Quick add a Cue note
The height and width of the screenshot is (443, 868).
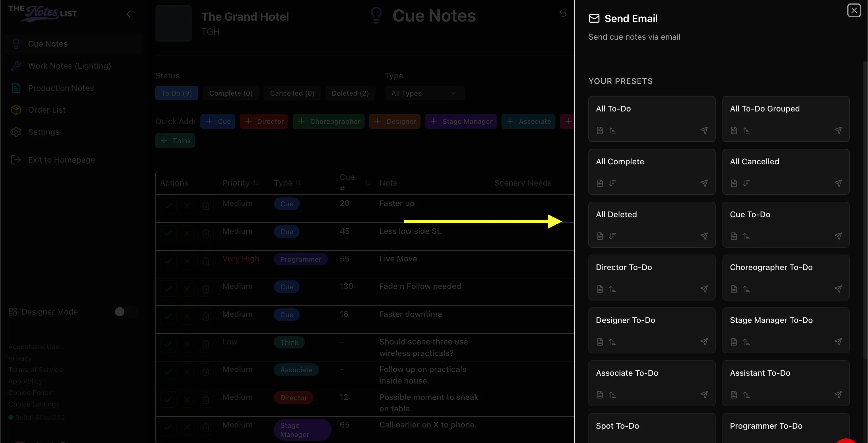pos(218,121)
